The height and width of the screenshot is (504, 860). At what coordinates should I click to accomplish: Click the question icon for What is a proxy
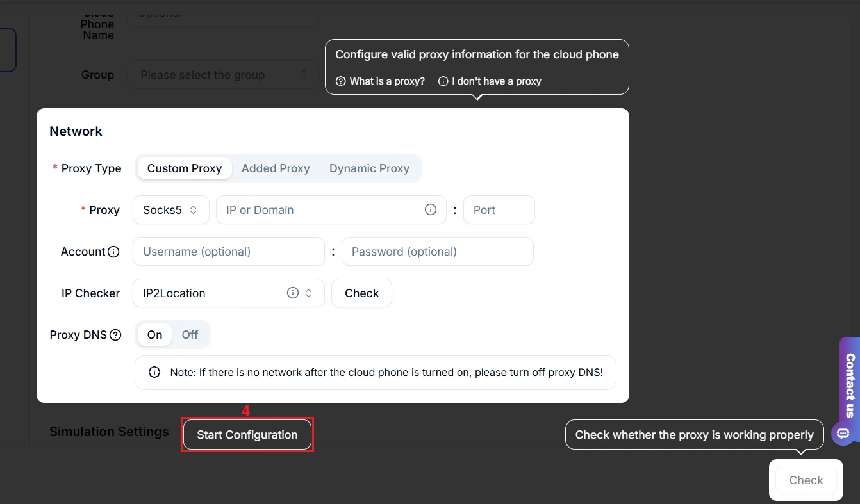pos(341,81)
